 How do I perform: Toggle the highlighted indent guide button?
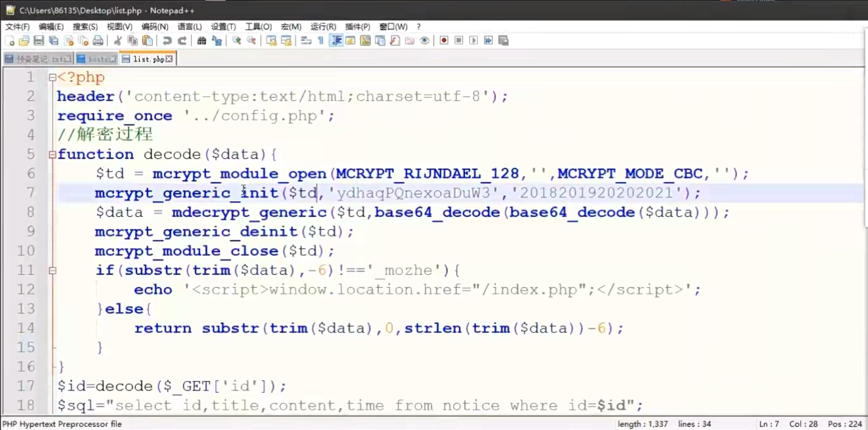click(x=336, y=41)
